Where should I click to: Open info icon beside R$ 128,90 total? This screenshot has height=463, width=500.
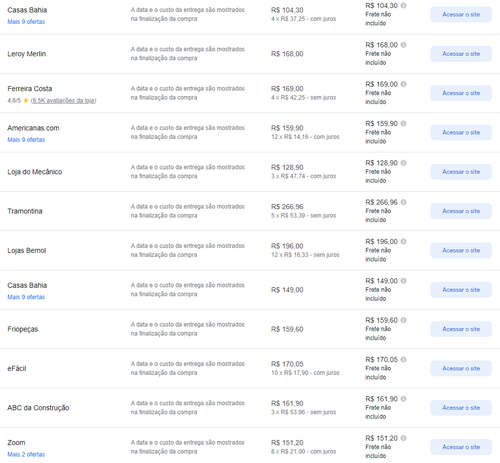click(x=403, y=163)
